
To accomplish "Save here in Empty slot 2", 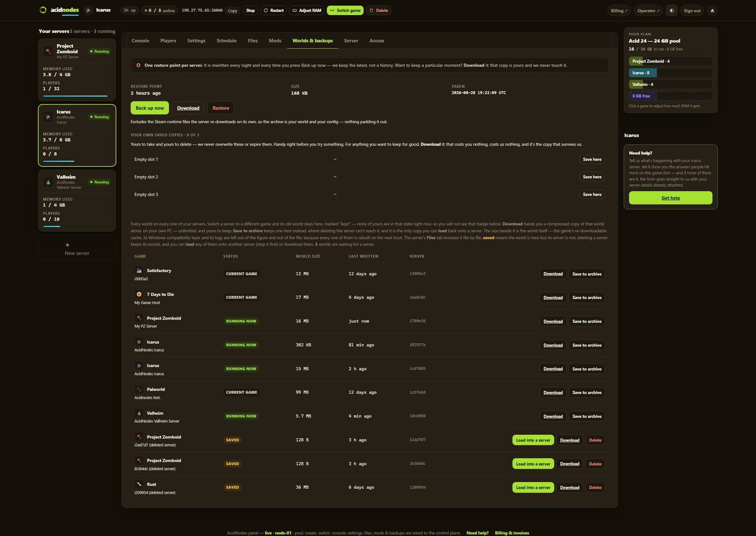I will pos(592,177).
